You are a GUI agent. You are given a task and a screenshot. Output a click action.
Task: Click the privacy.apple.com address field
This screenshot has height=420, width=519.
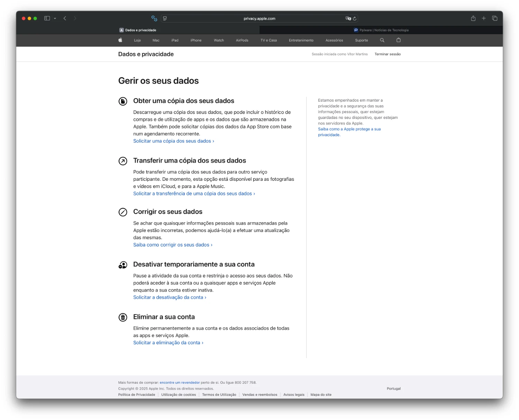(259, 19)
